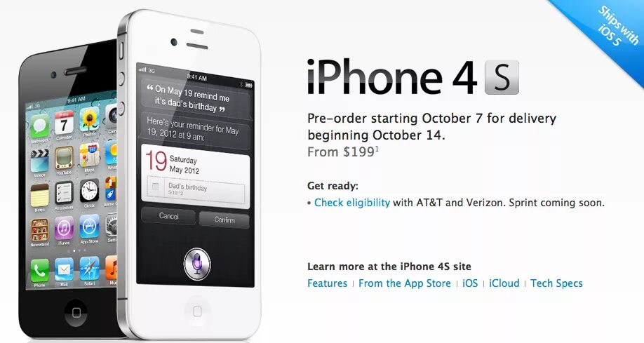Open From the App Store link
The height and width of the screenshot is (343, 644).
(x=405, y=283)
